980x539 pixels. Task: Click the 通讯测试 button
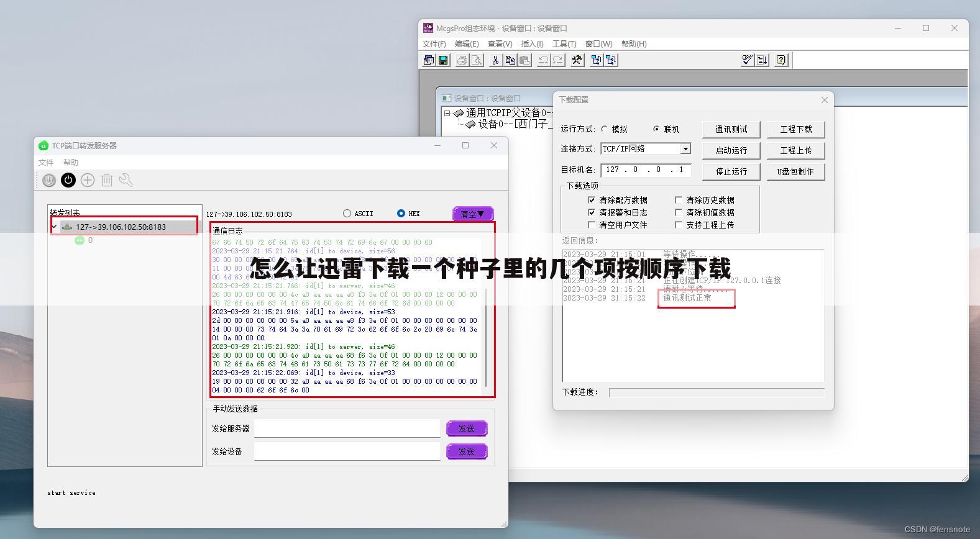[x=731, y=129]
